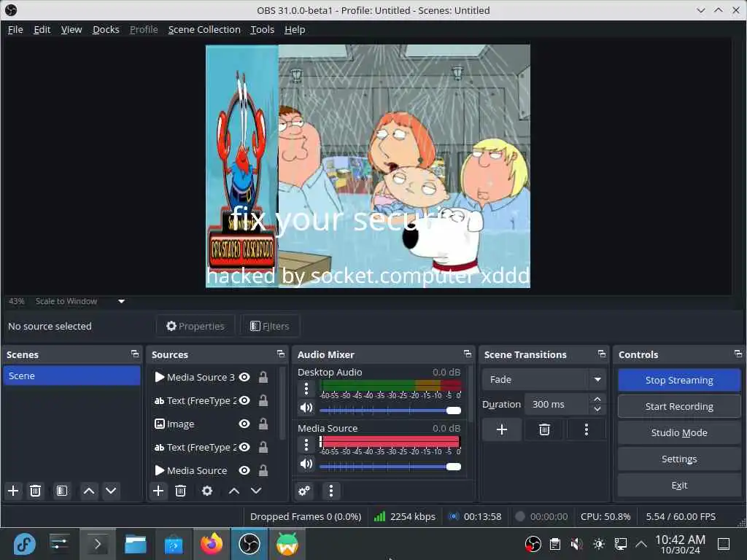Move source down in Sources list
Viewport: 747px width, 560px height.
[x=256, y=491]
